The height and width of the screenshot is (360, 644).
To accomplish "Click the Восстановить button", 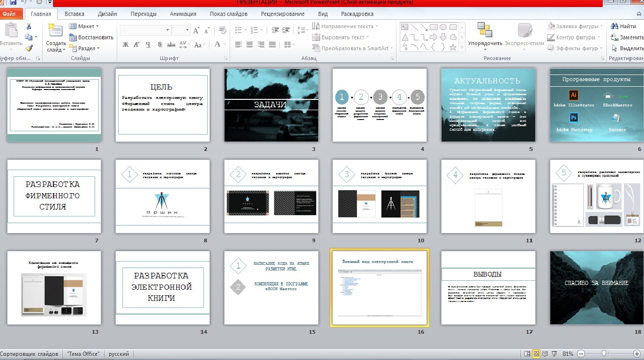I will 91,37.
